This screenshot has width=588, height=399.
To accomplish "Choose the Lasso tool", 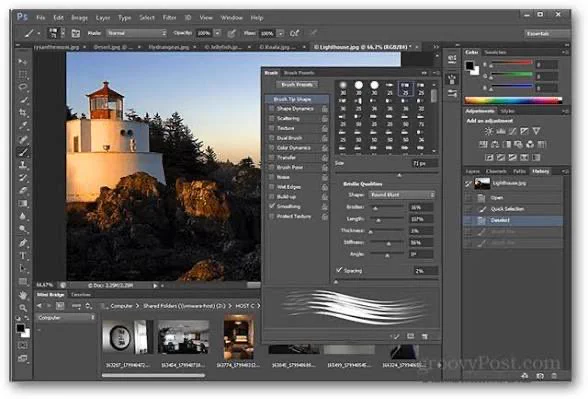I will [22, 87].
